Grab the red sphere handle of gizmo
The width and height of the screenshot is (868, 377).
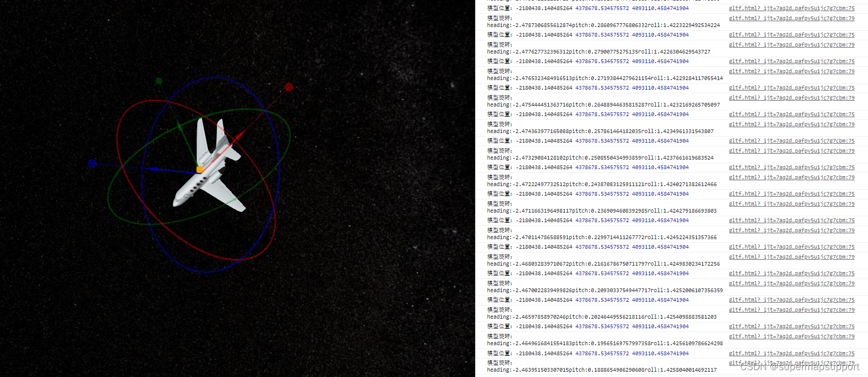(x=289, y=87)
